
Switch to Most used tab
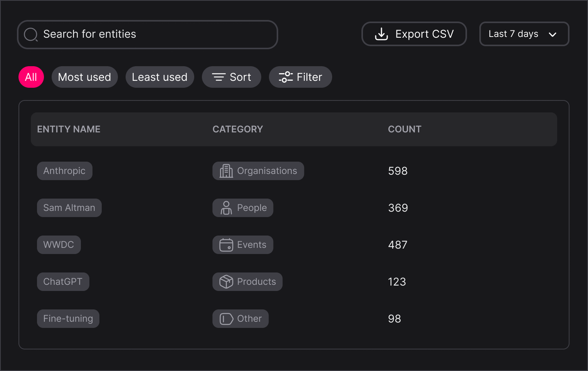pos(84,77)
